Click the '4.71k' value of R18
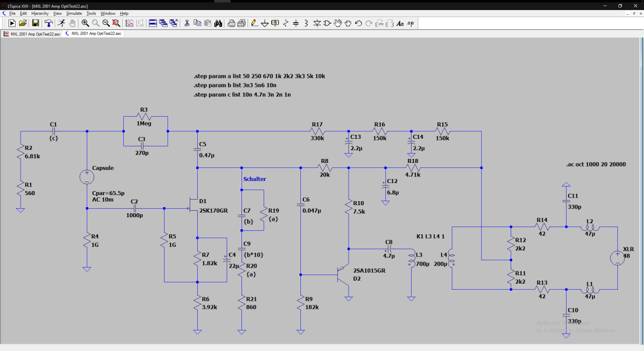Screen dimensions: 644x351 (x=413, y=174)
